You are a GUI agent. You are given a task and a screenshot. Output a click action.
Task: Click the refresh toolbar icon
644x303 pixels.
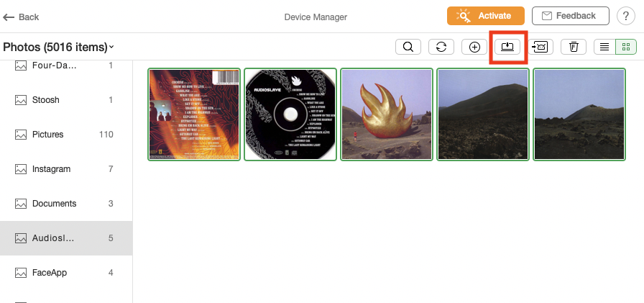(x=441, y=47)
